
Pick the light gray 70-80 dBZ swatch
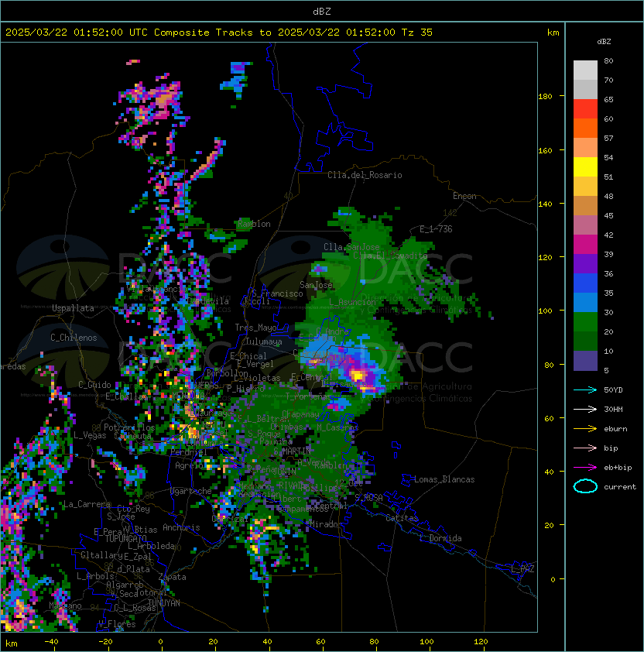coord(585,70)
